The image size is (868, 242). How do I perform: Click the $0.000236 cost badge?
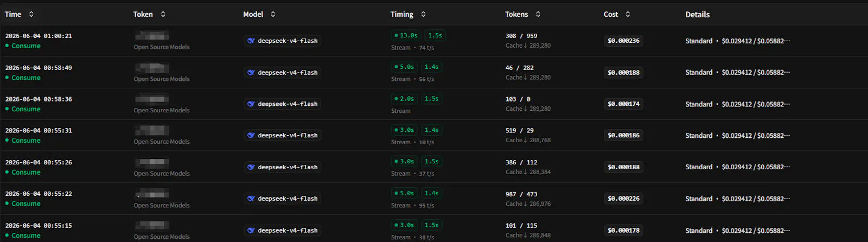tap(623, 41)
